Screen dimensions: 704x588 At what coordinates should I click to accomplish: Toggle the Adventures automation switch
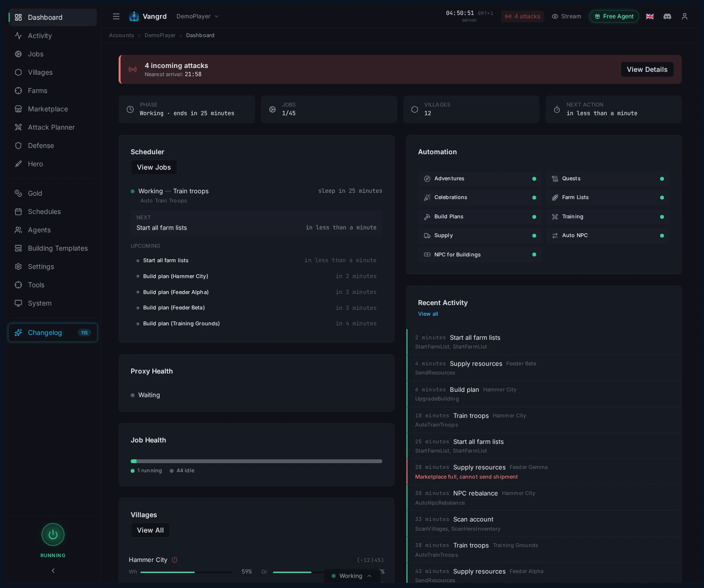[x=534, y=178]
